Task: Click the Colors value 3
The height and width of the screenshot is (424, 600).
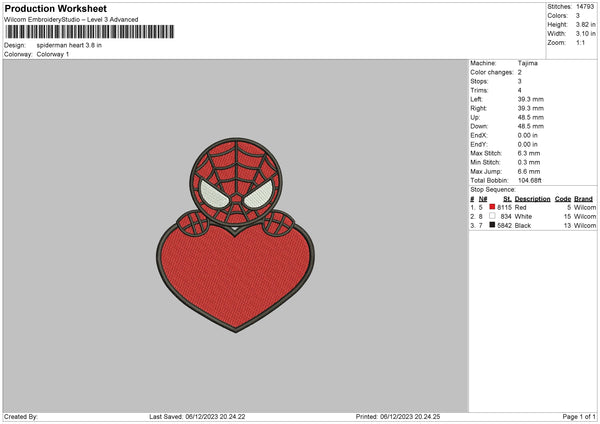Action: coord(578,16)
